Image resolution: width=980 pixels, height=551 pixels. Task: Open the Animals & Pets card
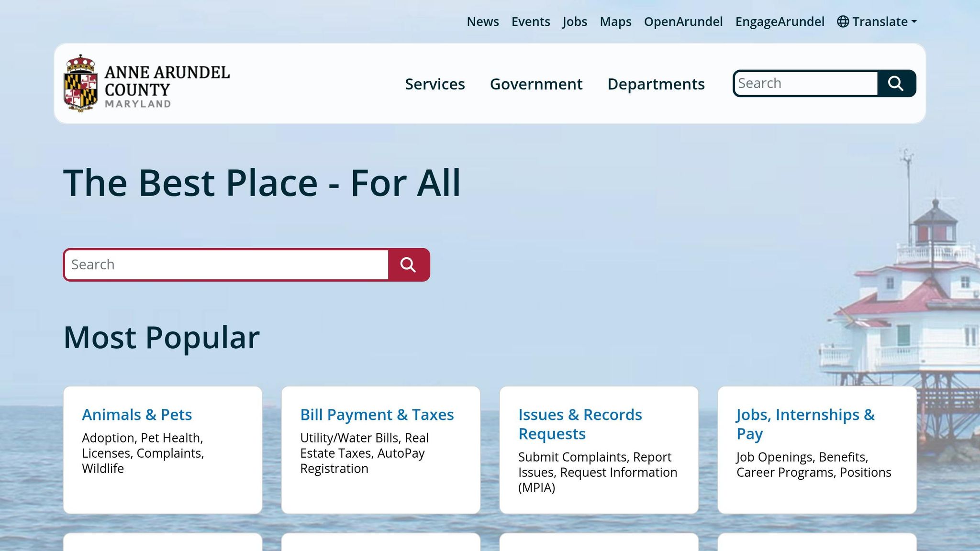[163, 450]
